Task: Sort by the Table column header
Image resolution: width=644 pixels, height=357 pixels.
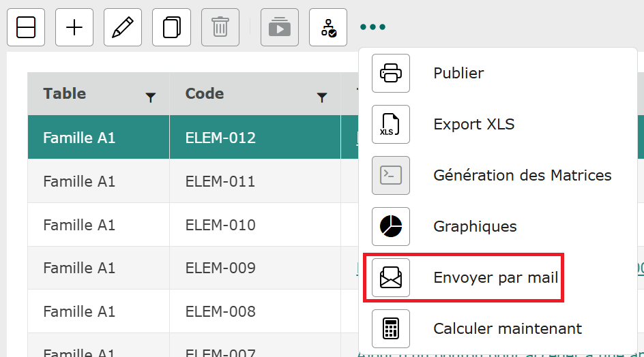Action: pos(65,94)
